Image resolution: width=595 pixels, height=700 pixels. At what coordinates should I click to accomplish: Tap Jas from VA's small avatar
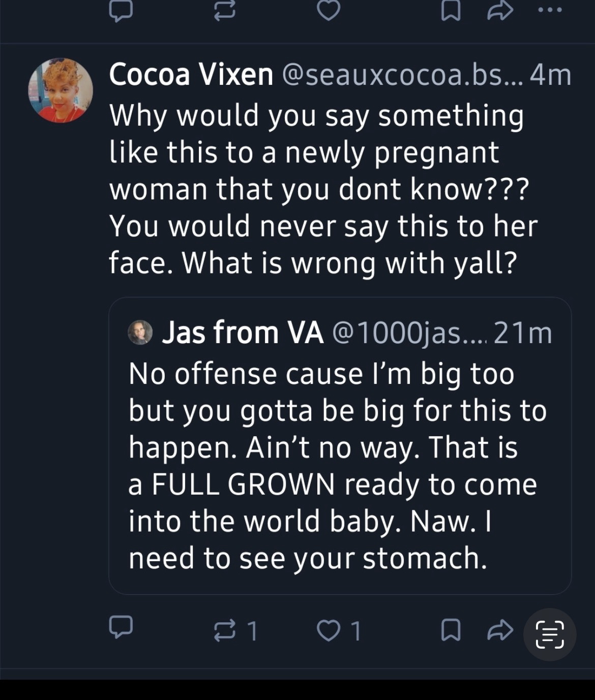pos(140,333)
